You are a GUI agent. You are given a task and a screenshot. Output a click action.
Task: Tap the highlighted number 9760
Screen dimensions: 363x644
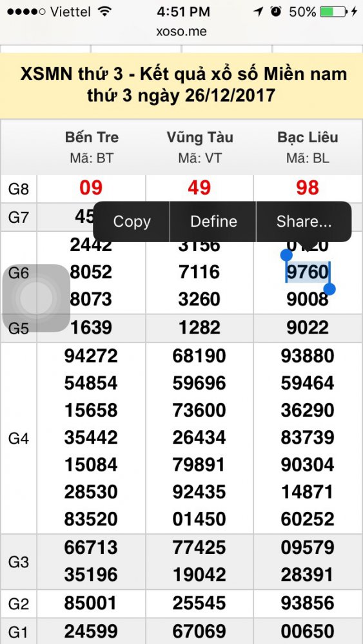point(308,272)
